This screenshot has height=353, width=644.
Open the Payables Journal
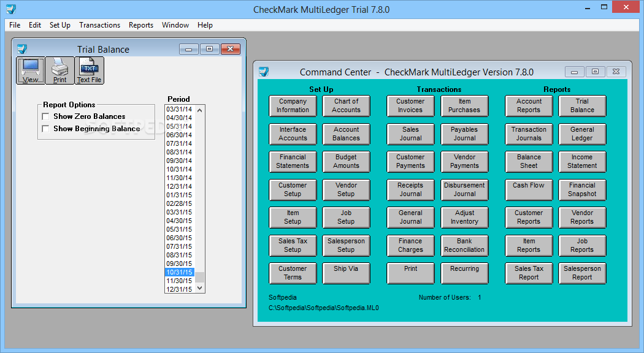(x=464, y=134)
